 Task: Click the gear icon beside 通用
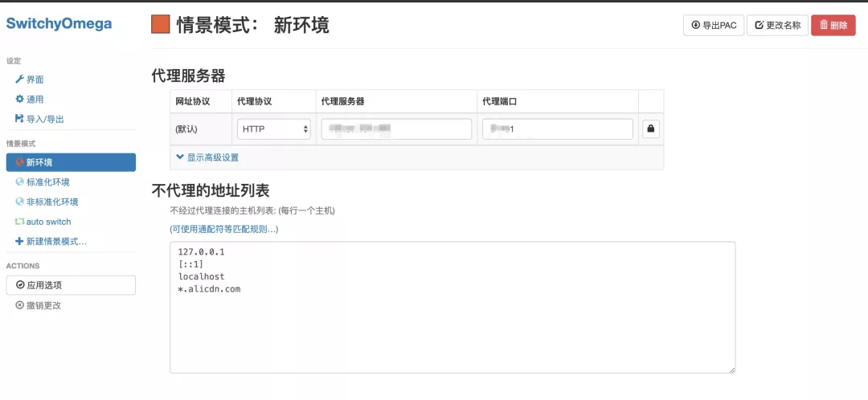(19, 99)
